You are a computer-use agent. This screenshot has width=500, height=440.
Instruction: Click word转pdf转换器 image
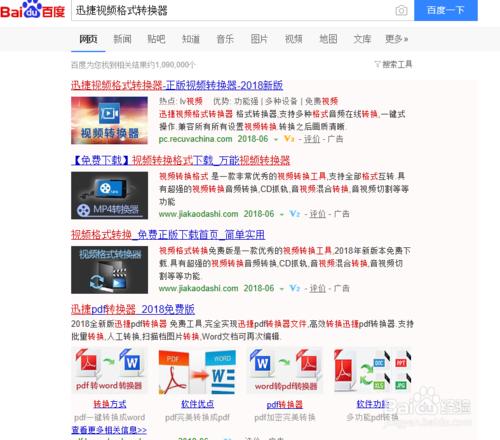284,371
